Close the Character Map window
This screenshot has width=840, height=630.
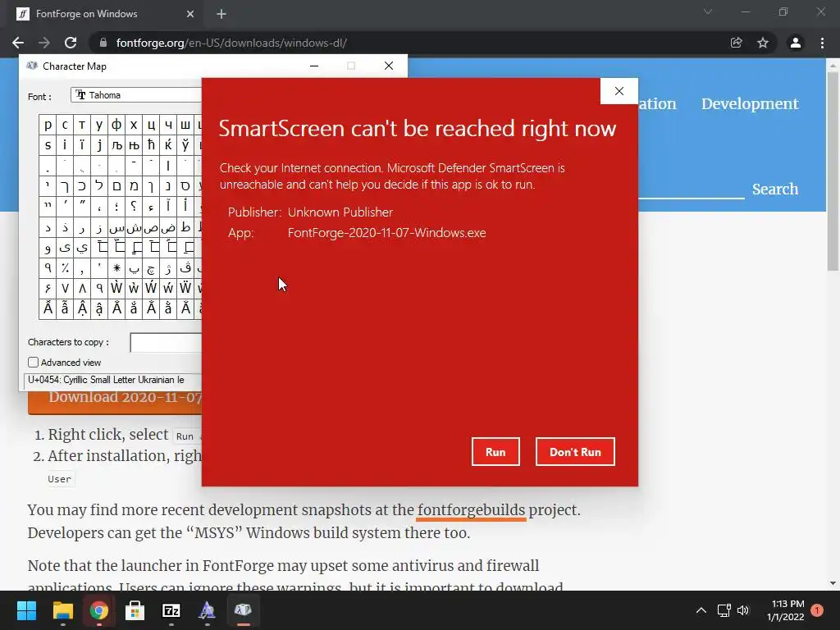(x=389, y=66)
